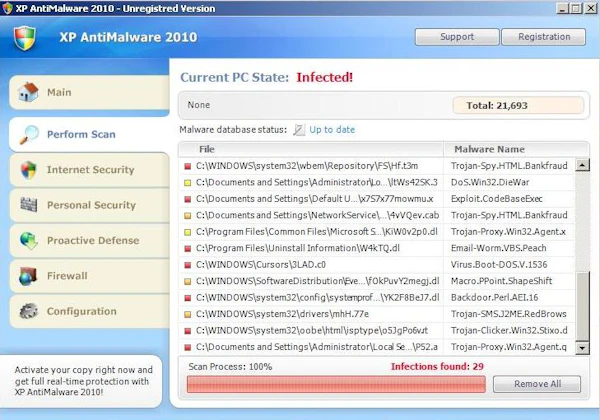Click the house icon next to Main
600x420 pixels.
28,92
